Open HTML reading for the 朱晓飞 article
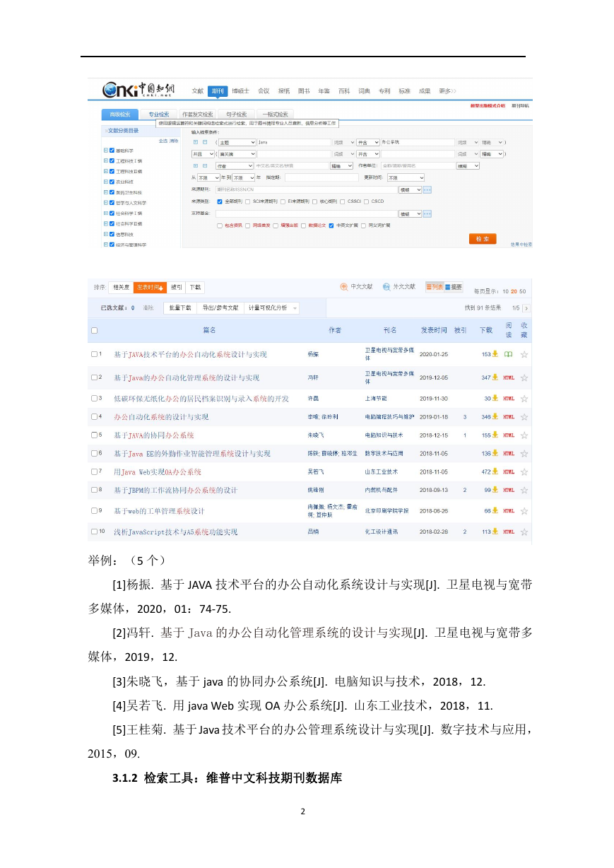The width and height of the screenshot is (614, 868). tap(509, 435)
